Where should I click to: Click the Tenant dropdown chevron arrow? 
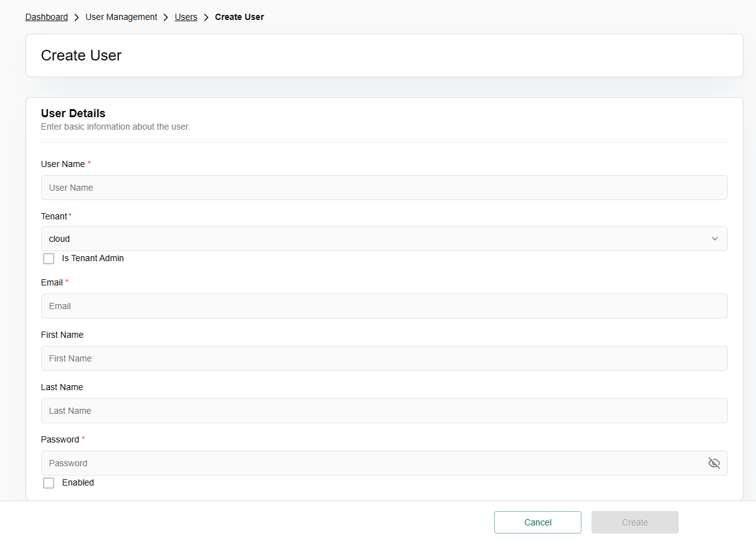pos(714,239)
